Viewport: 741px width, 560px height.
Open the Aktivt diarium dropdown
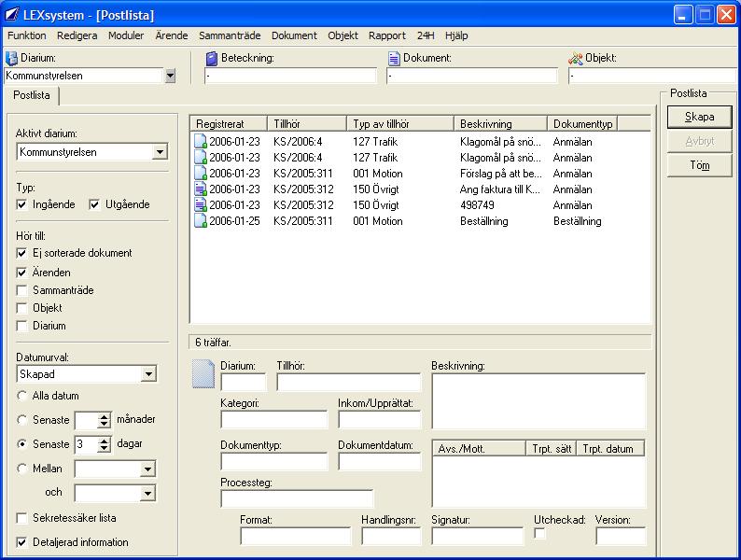coord(161,152)
